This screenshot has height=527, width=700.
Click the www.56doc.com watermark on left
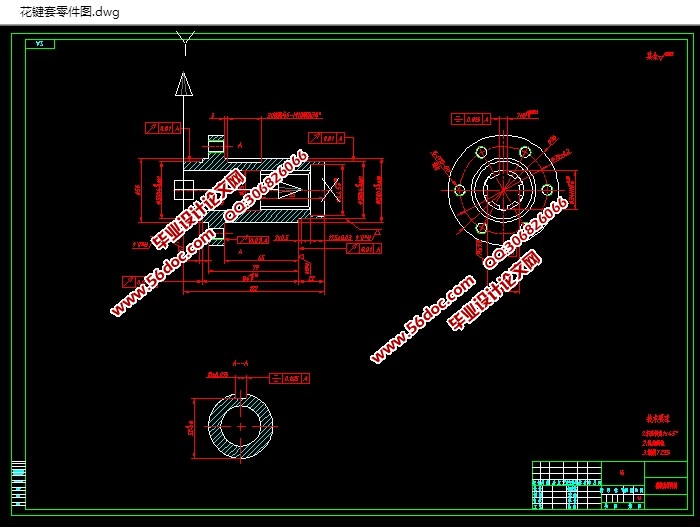(163, 277)
